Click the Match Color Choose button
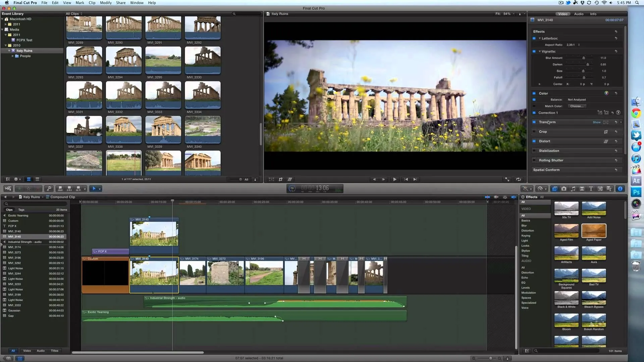 click(x=577, y=106)
